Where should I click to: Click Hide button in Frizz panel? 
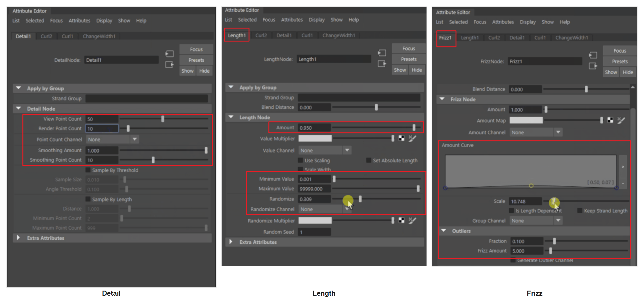(x=628, y=72)
